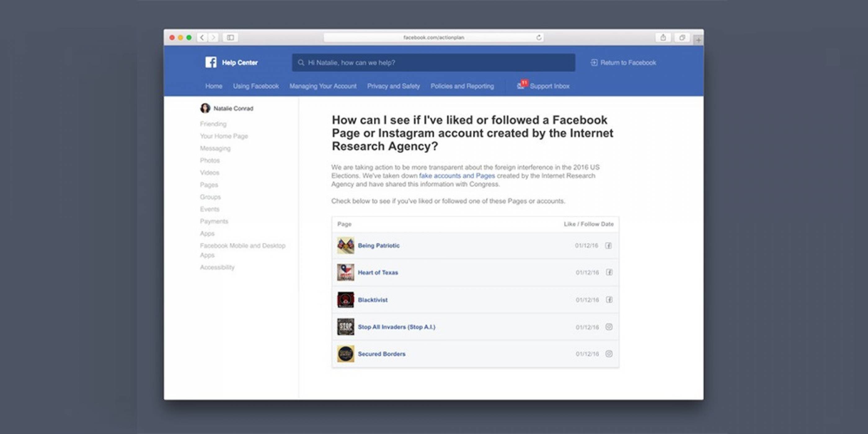Open Heart of Texas page thumbnail

[x=346, y=272]
